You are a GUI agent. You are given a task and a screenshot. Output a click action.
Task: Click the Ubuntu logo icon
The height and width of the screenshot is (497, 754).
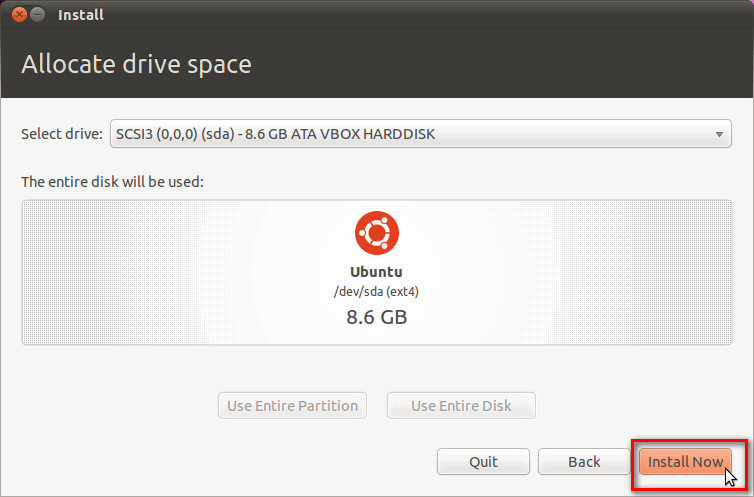pyautogui.click(x=377, y=233)
